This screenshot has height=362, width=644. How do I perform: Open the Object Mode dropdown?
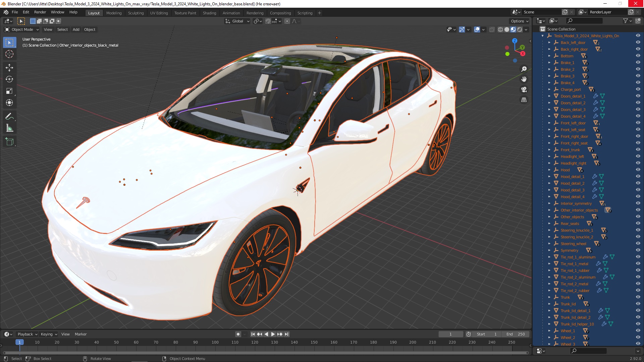point(22,29)
